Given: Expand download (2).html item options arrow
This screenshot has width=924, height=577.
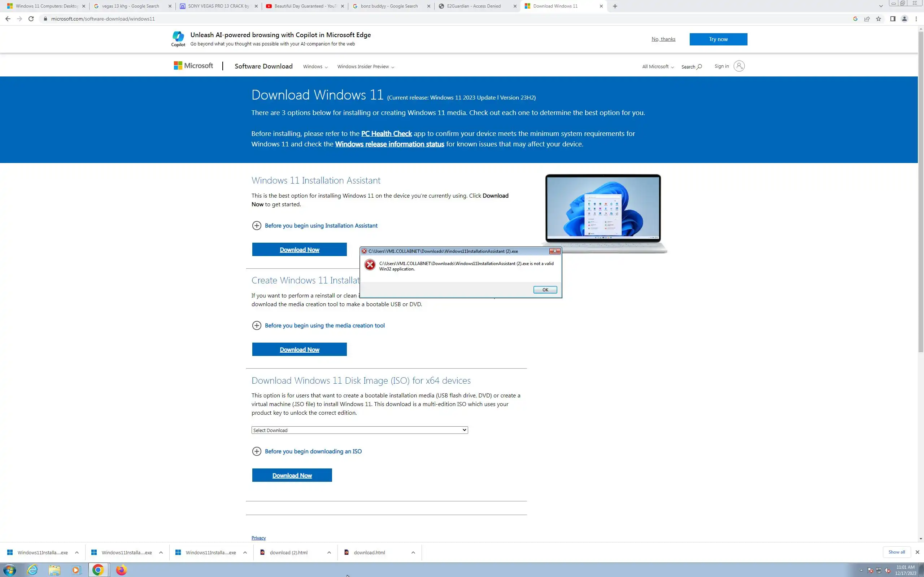Looking at the screenshot, I should pos(329,552).
